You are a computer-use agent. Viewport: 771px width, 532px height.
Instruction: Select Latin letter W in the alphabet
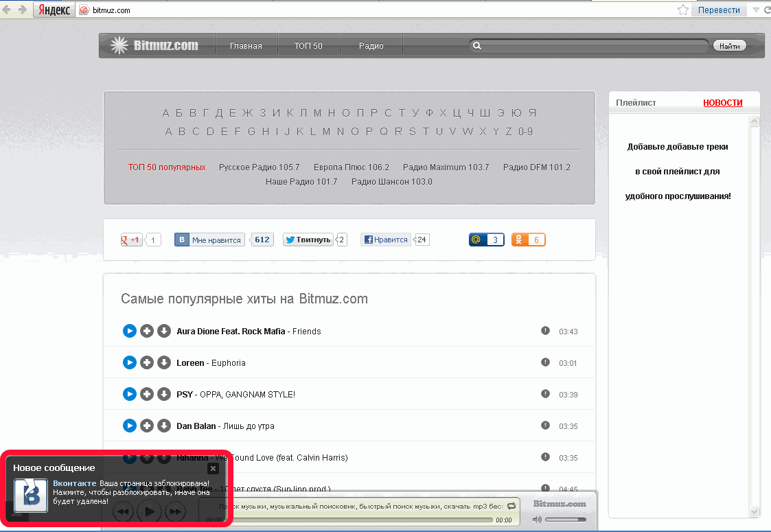coord(468,131)
